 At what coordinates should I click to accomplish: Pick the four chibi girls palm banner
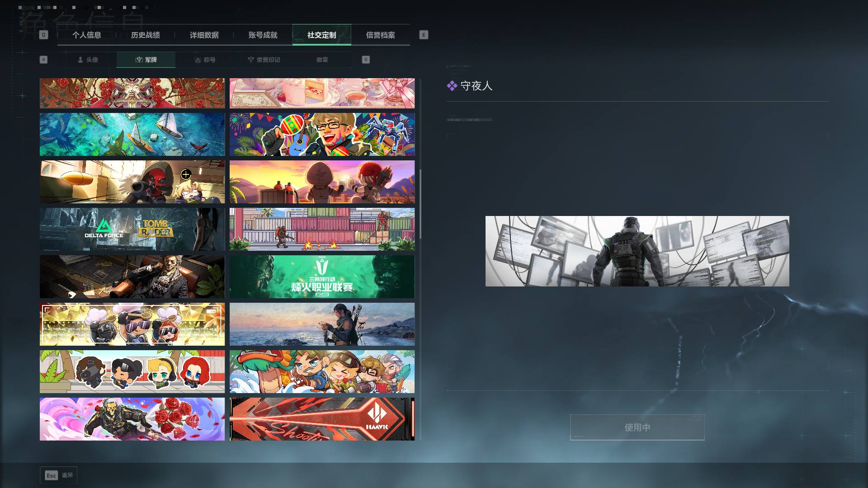pos(132,371)
